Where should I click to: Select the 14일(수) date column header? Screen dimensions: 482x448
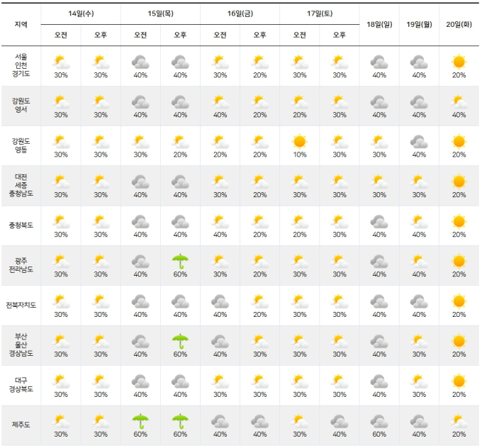(x=81, y=13)
